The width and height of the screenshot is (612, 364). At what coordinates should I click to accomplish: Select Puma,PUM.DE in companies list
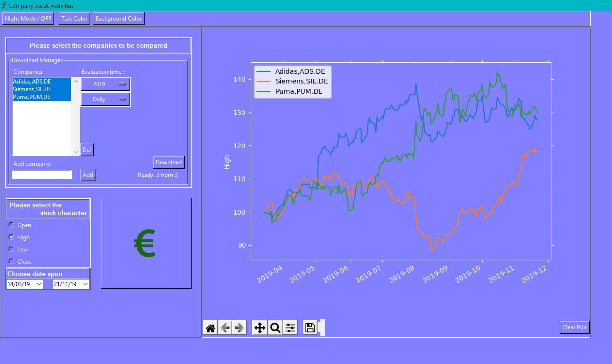(42, 97)
